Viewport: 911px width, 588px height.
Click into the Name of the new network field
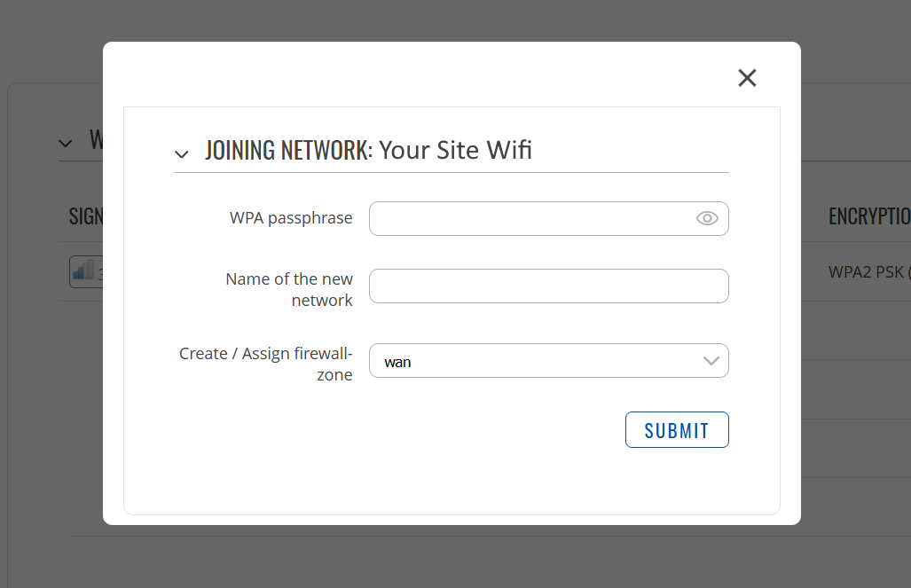[x=548, y=286]
